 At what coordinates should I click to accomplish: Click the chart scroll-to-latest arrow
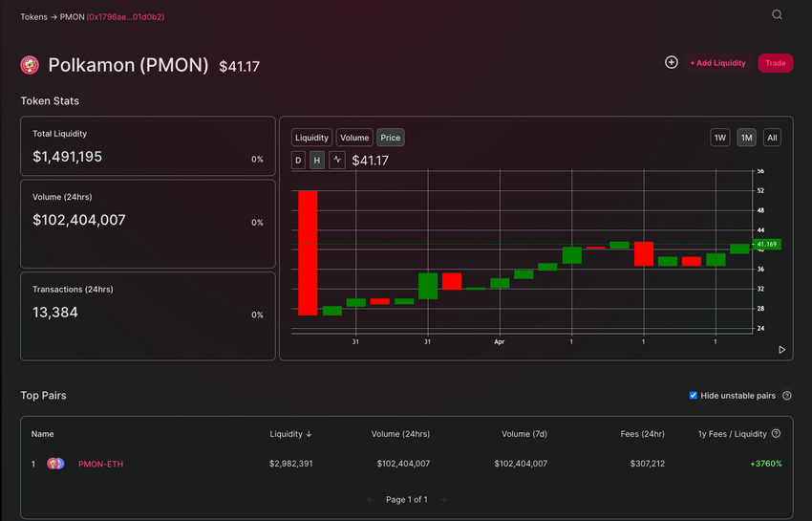pyautogui.click(x=782, y=350)
